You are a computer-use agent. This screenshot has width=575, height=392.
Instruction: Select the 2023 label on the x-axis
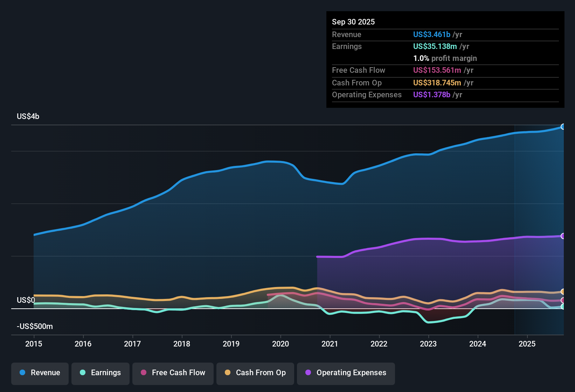tap(428, 344)
